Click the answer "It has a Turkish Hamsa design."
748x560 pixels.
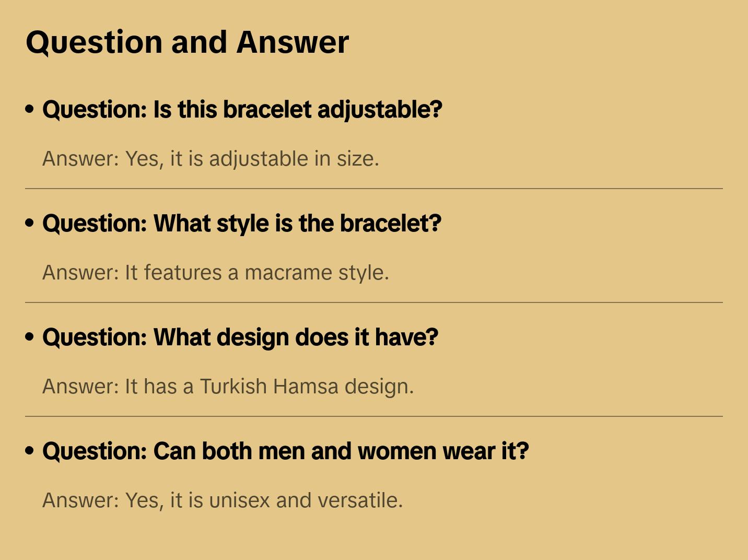228,387
